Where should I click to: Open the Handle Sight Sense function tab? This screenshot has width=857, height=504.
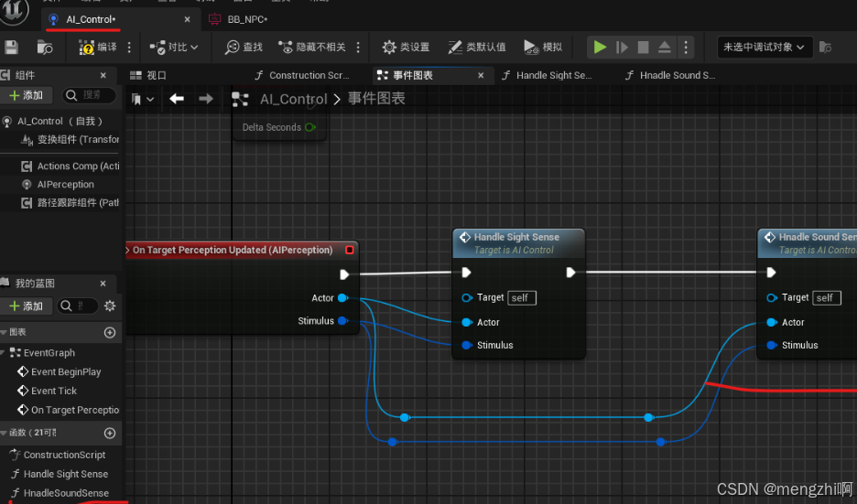[547, 75]
